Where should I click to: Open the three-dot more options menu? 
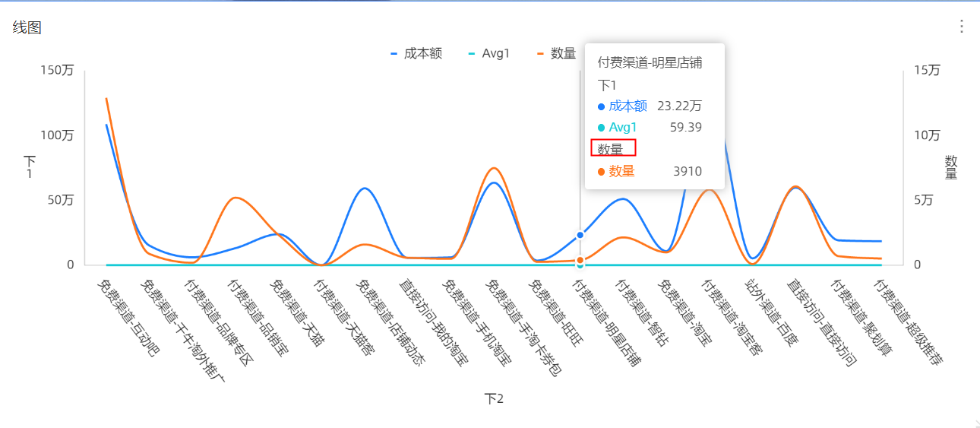click(961, 27)
